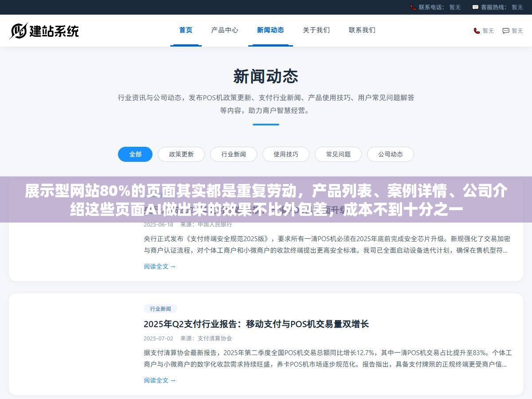Viewport: 532px width, 399px height.
Task: Click the phone icon beside 联系电话 in top bar
Action: (x=413, y=7)
